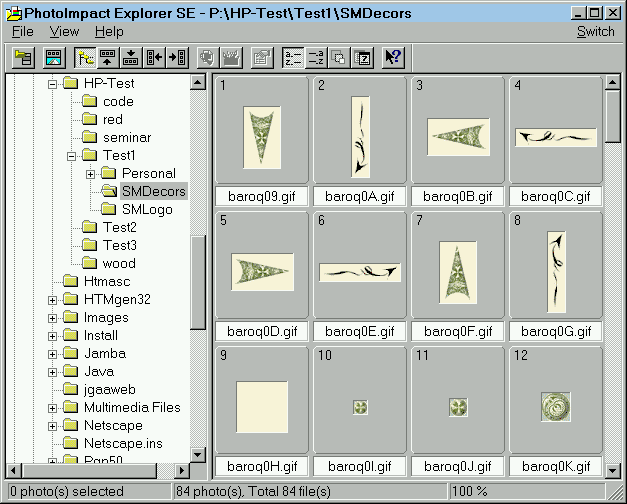Screen dimensions: 627x504
Task: Select the red folder in tree
Action: (x=113, y=120)
